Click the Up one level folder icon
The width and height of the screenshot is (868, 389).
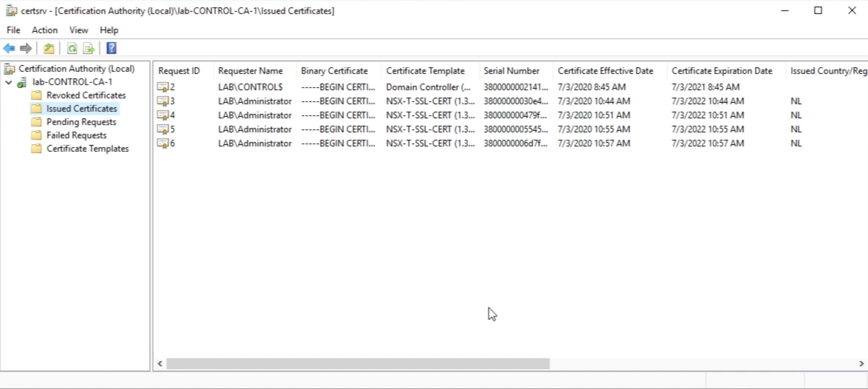pyautogui.click(x=49, y=48)
